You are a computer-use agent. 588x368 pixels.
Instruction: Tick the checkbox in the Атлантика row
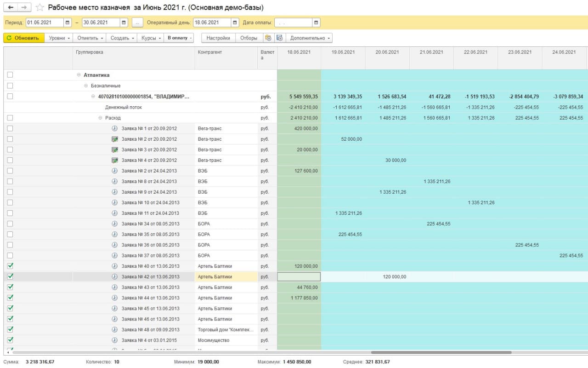(x=10, y=75)
